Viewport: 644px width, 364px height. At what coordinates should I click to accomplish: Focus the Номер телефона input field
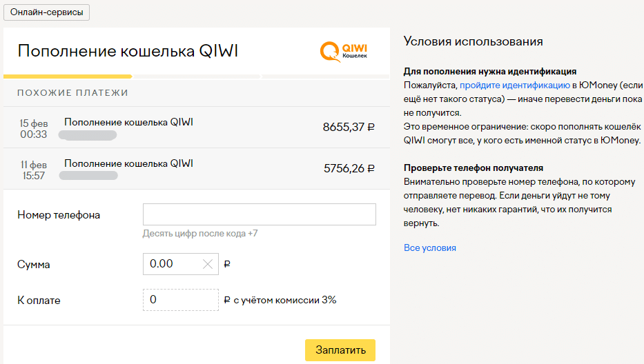click(x=259, y=214)
